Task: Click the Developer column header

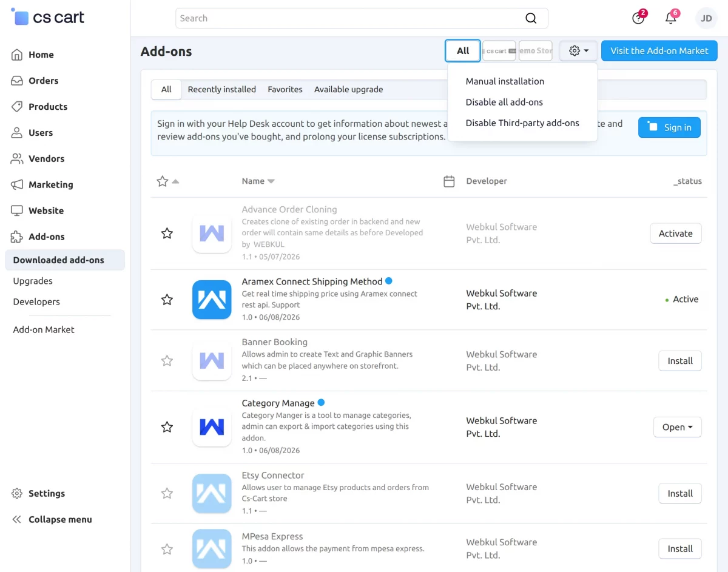Action: pos(487,181)
